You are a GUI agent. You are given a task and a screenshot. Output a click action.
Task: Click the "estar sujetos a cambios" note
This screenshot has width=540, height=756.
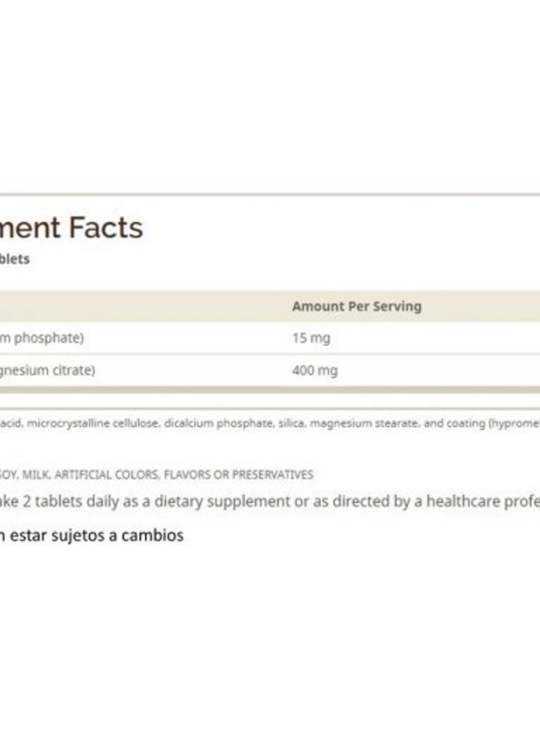click(96, 536)
